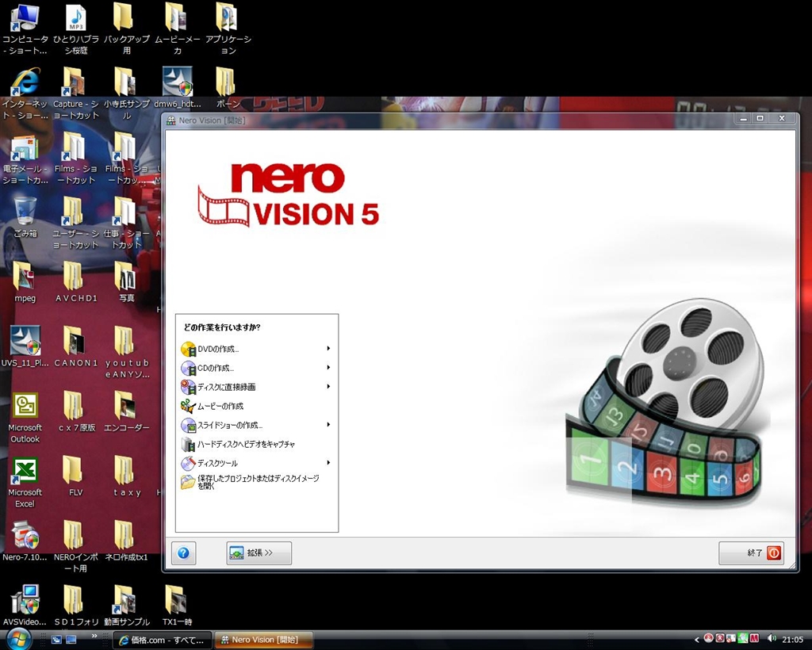This screenshot has height=650, width=812.
Task: Expand the DVDの作成 submenu arrow
Action: click(328, 349)
